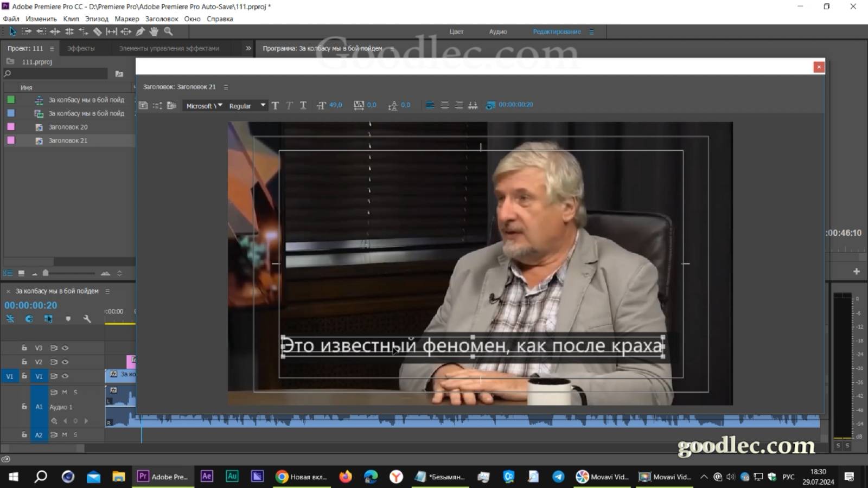
Task: Pick the Hand tool
Action: [x=154, y=32]
